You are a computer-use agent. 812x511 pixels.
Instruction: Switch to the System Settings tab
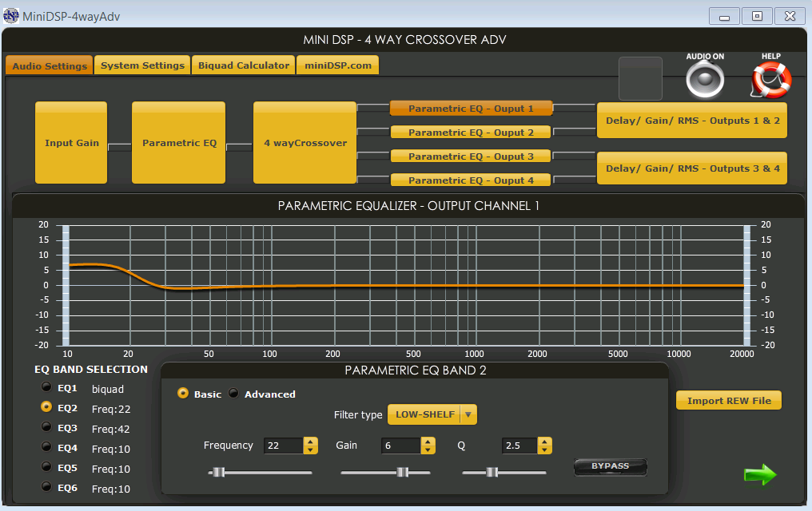pyautogui.click(x=142, y=65)
